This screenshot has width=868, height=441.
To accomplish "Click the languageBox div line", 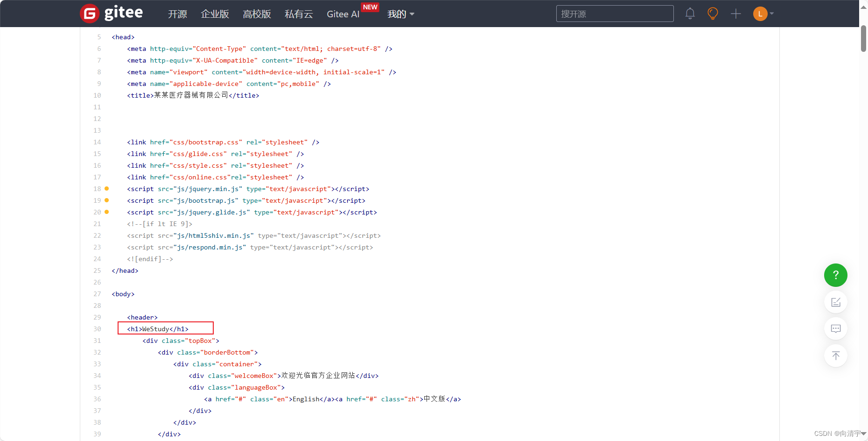I will pyautogui.click(x=237, y=387).
